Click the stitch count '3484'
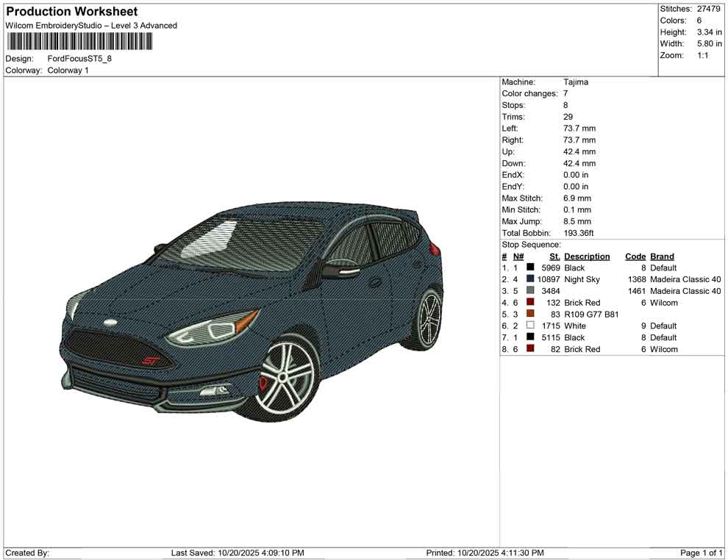 point(551,291)
